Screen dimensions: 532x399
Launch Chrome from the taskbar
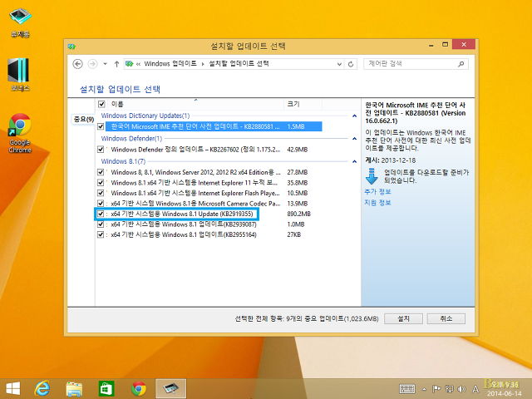pos(139,389)
